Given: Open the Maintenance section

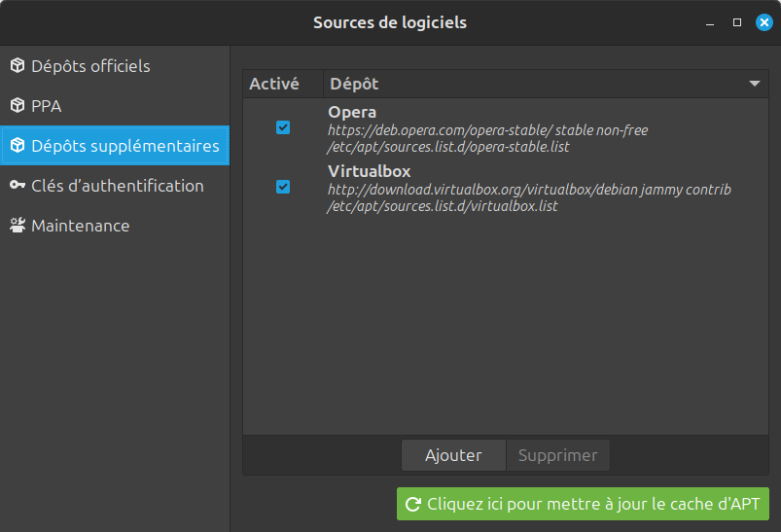Looking at the screenshot, I should point(115,226).
